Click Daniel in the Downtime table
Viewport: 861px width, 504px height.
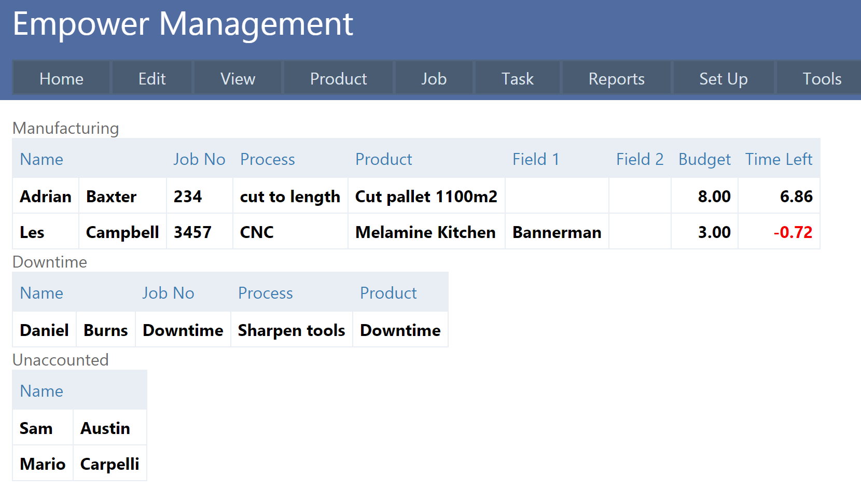pos(44,330)
